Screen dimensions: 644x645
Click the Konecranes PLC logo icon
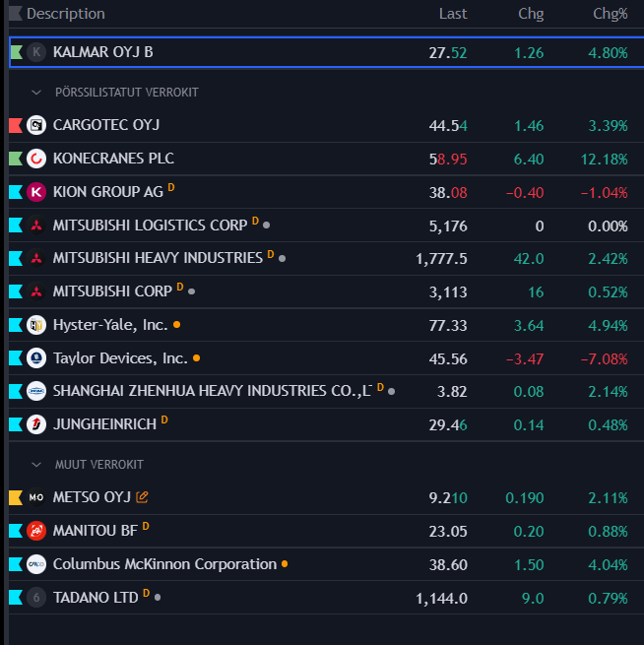[x=36, y=159]
